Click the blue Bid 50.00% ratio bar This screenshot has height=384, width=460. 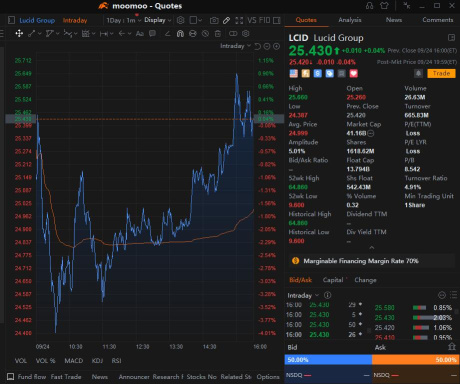tap(328, 360)
